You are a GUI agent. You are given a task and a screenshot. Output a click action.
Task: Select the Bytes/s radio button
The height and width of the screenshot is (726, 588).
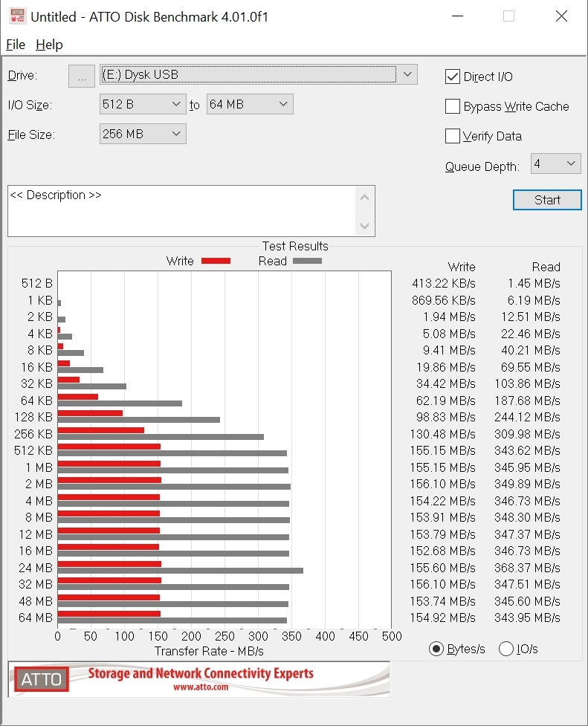[437, 649]
